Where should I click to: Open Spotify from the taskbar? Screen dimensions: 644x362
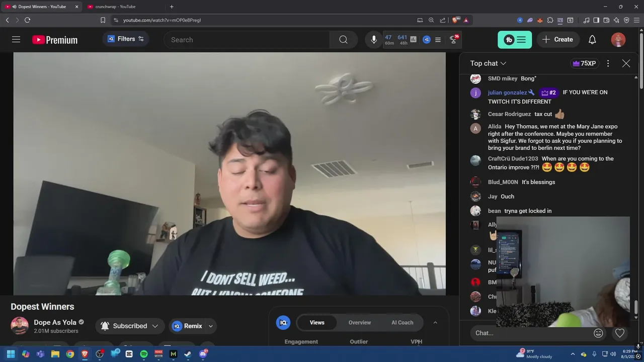pyautogui.click(x=144, y=354)
